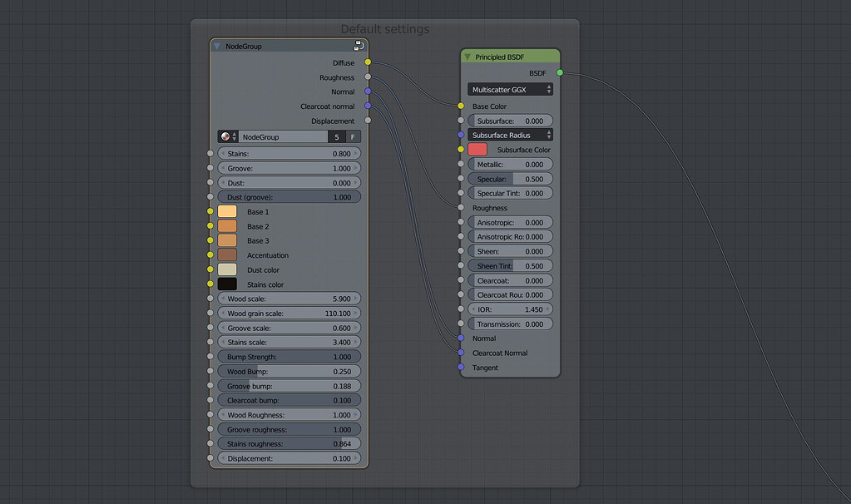Click the Metallic slider 0.000
The height and width of the screenshot is (504, 851).
(x=510, y=165)
